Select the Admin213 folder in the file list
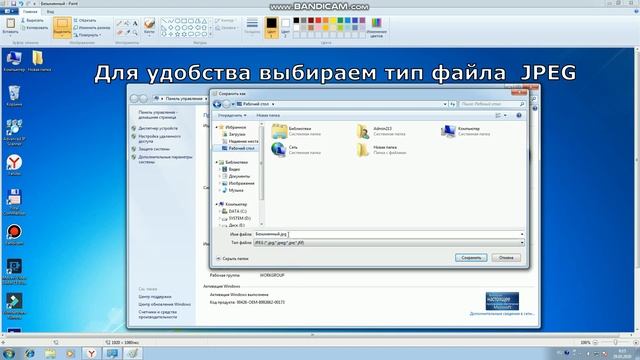Screen dimensions: 640x360 [380, 131]
